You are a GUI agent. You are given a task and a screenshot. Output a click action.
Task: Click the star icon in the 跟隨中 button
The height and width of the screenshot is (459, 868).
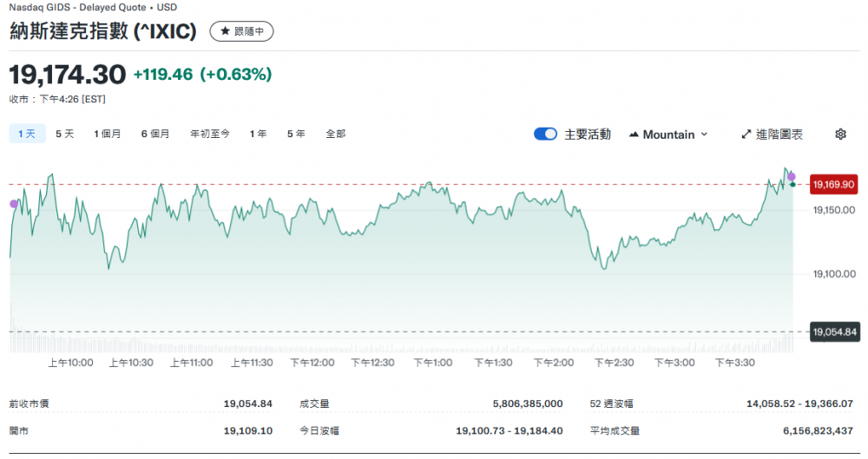[x=225, y=31]
